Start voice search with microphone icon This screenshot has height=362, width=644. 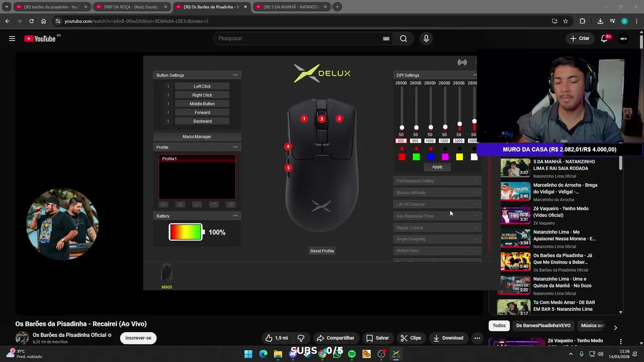coord(426,39)
